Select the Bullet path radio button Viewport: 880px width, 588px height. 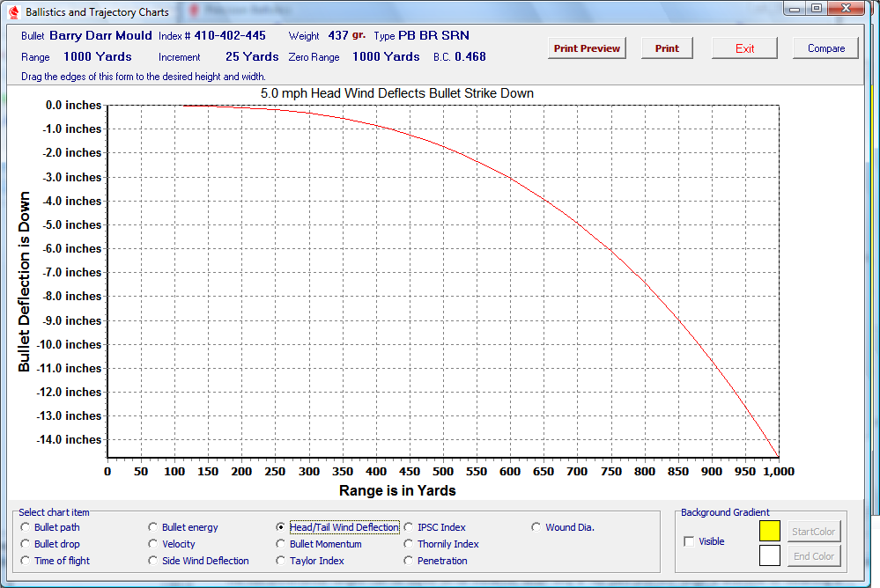point(26,527)
